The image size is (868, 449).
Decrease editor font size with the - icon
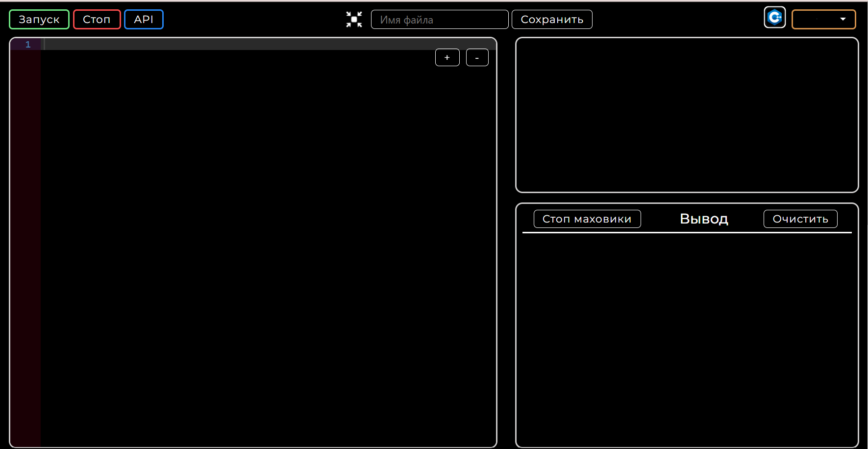pos(476,57)
